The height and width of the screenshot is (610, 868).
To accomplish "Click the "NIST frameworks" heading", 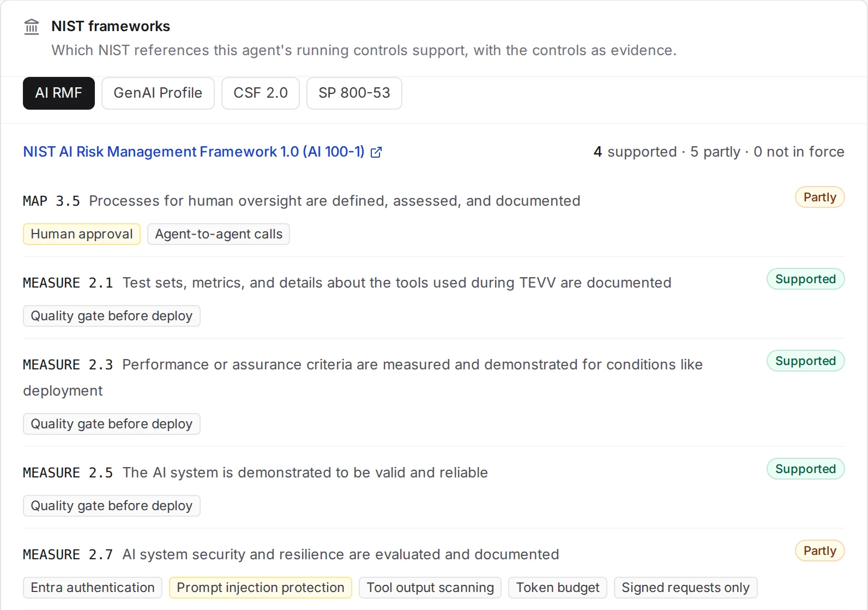I will (111, 26).
